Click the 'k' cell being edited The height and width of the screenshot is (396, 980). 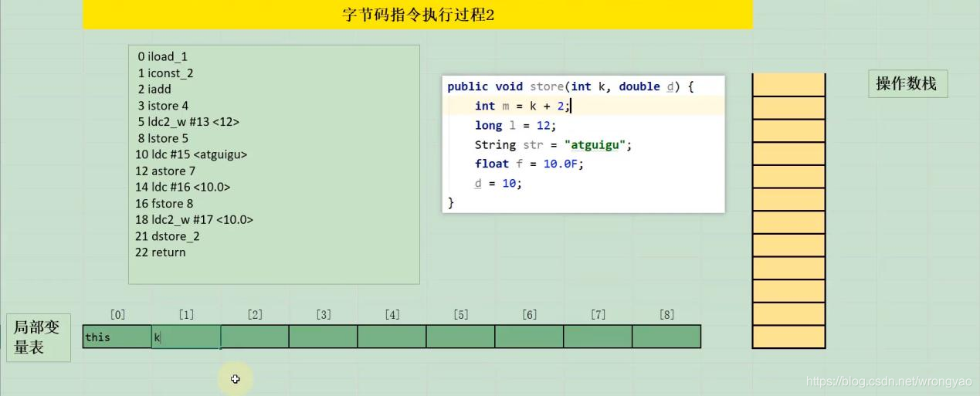click(x=186, y=337)
